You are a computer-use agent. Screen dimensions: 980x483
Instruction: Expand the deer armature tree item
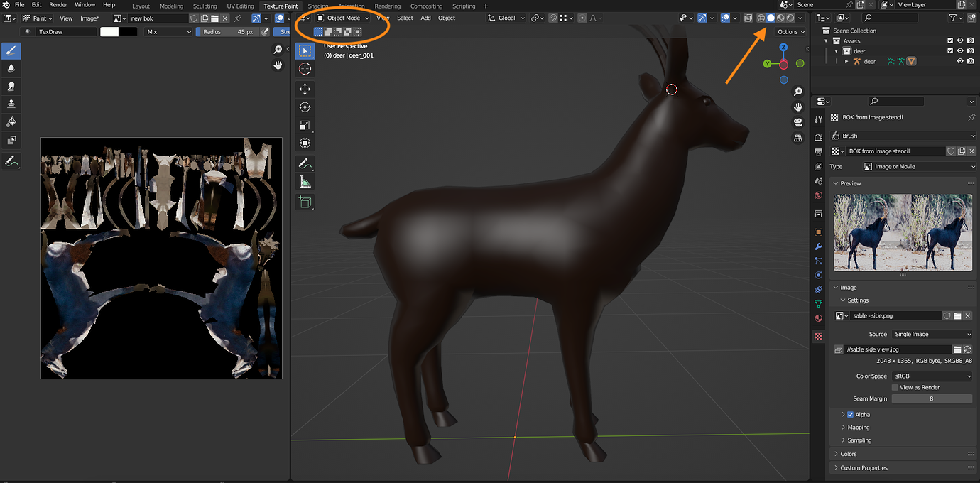point(846,61)
